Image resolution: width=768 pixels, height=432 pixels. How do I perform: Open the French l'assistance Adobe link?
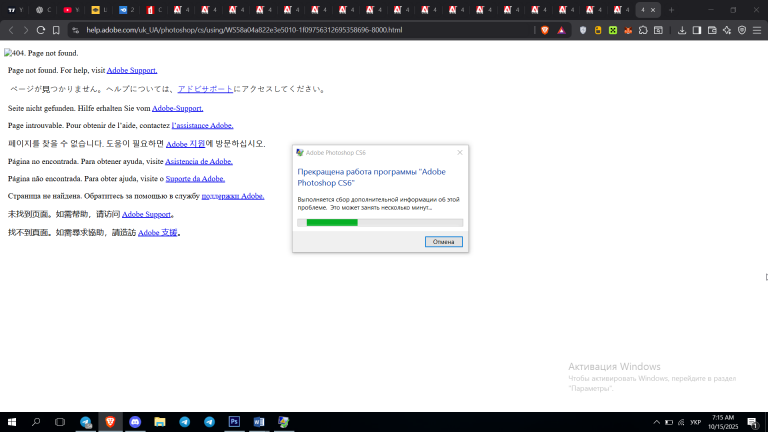(x=202, y=125)
